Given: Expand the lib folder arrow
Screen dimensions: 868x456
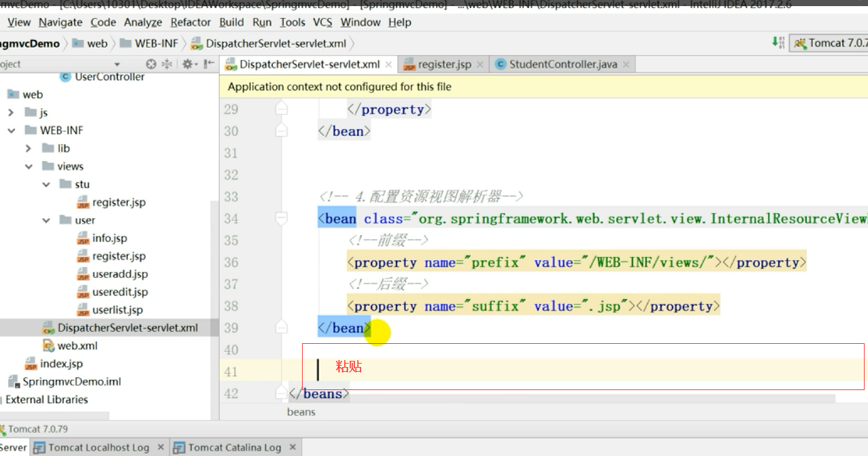Looking at the screenshot, I should [29, 148].
